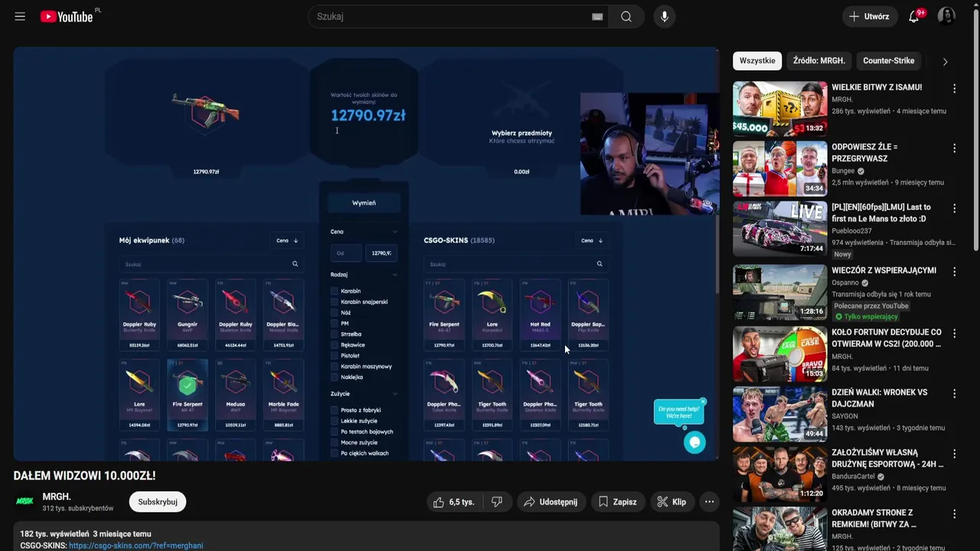Open options for WIELKIE BITWY Z ISAMU video
Viewport: 980px width, 551px height.
[954, 88]
